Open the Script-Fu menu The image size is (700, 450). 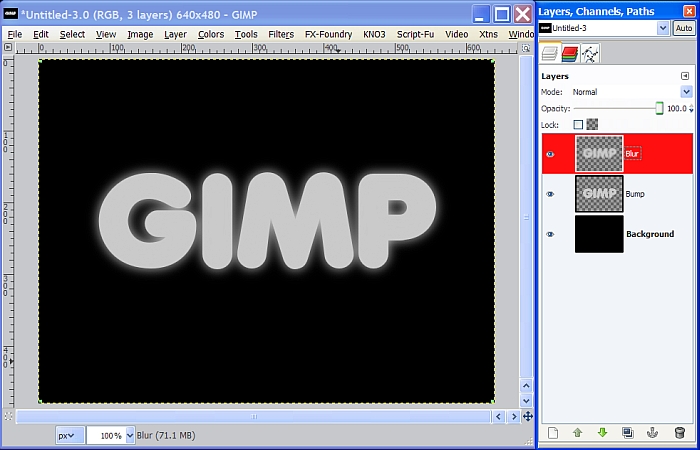[x=415, y=34]
